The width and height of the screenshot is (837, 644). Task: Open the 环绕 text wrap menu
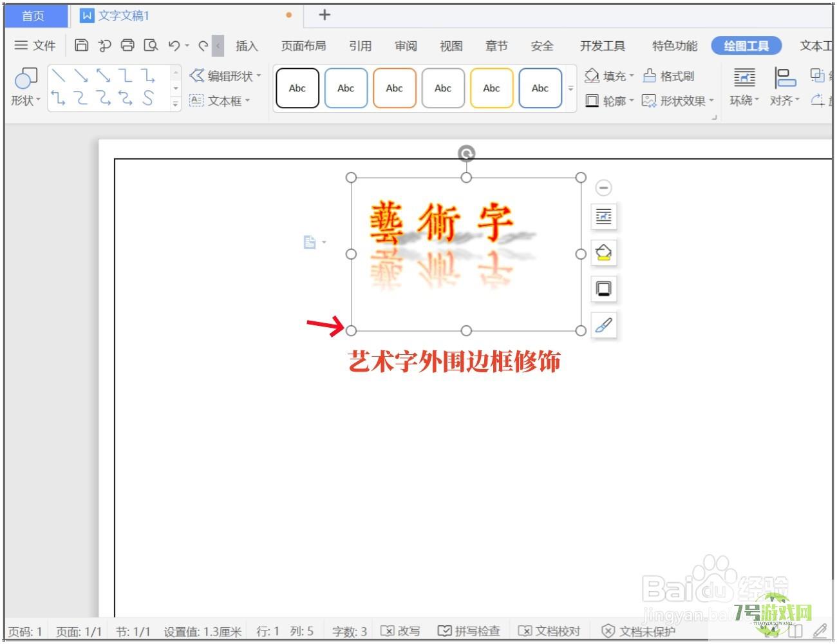(x=744, y=88)
